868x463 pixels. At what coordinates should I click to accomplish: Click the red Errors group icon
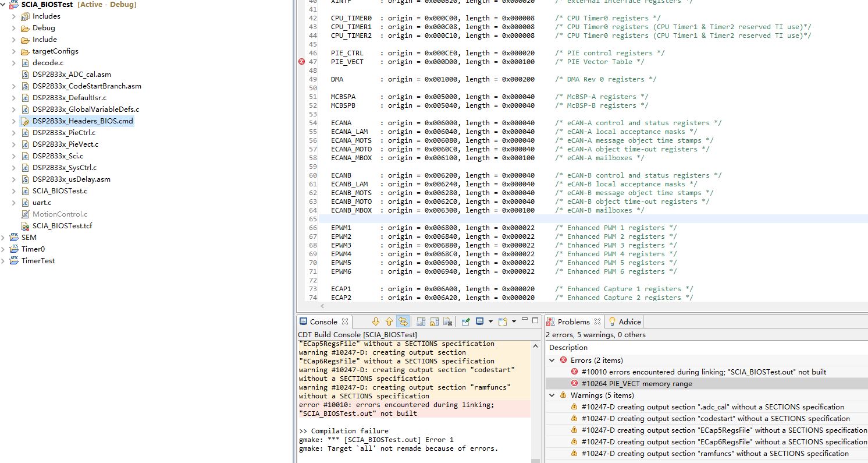563,360
